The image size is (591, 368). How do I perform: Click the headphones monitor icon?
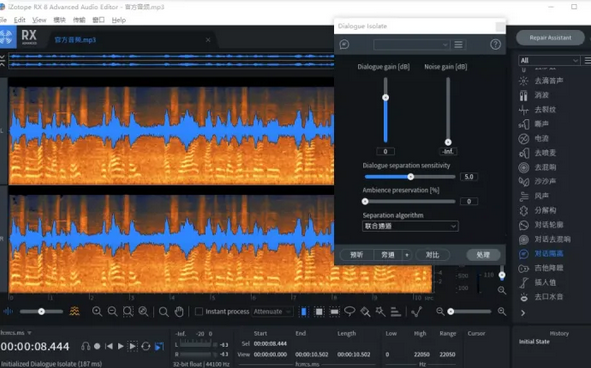[86, 346]
